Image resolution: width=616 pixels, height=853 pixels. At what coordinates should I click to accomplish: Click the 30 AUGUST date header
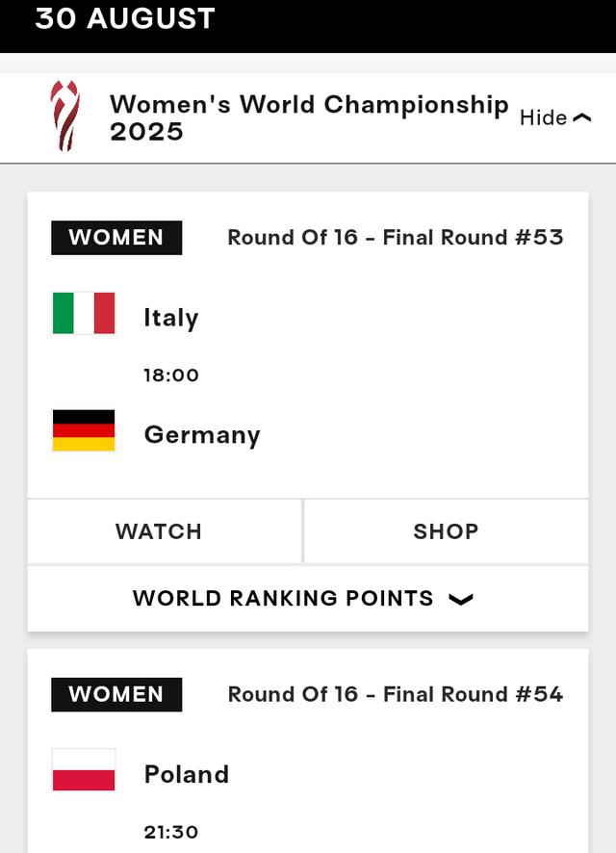pos(125,18)
